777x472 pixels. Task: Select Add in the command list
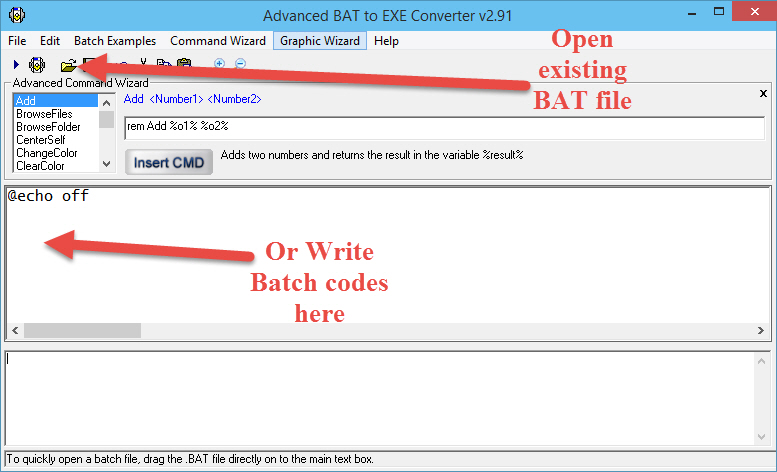56,101
